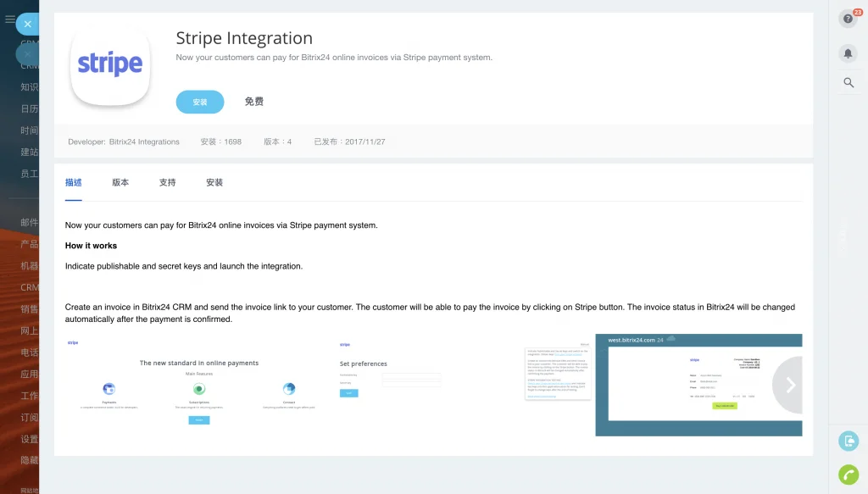The height and width of the screenshot is (494, 868).
Task: Open 销售 item in left sidebar
Action: (x=29, y=308)
